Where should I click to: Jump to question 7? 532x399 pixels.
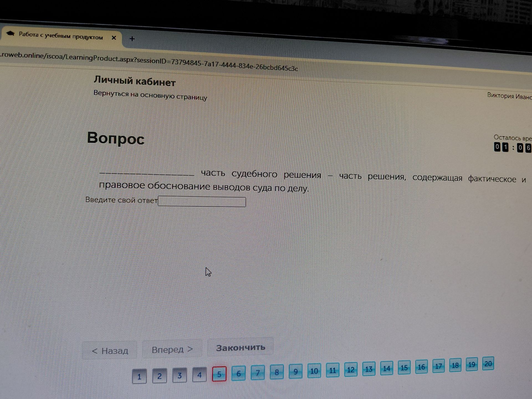[x=258, y=373]
